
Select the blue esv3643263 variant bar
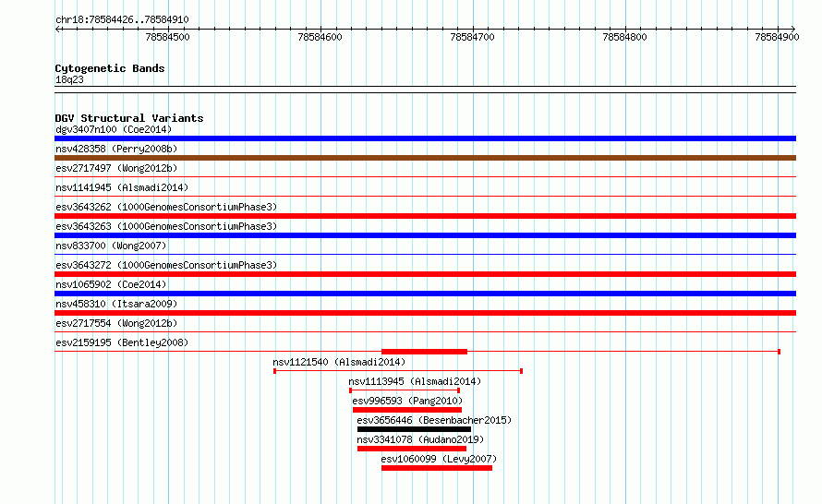point(425,235)
